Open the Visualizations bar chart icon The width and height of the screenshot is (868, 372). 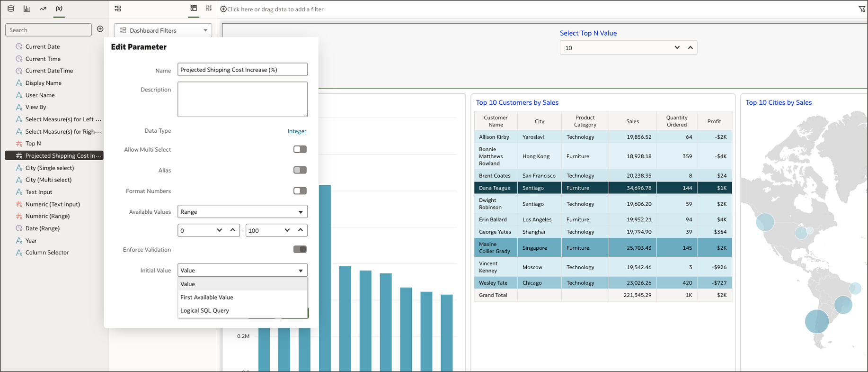27,9
